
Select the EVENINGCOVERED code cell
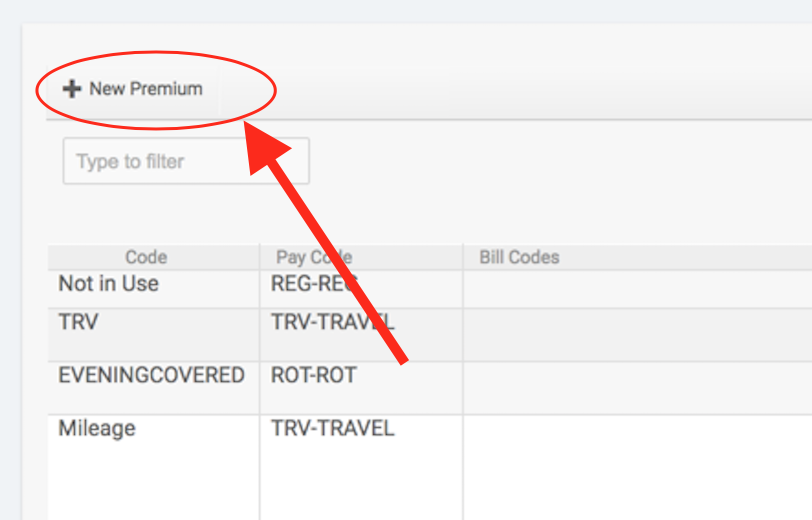[x=151, y=375]
